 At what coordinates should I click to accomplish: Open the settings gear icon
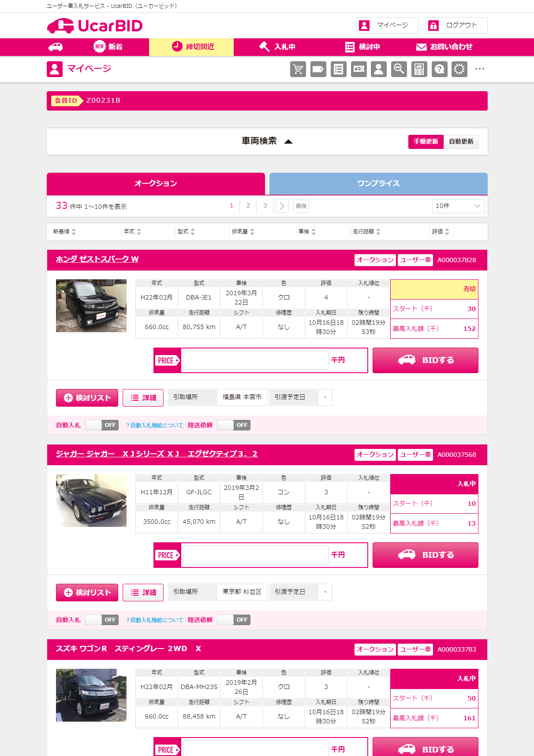click(x=459, y=69)
